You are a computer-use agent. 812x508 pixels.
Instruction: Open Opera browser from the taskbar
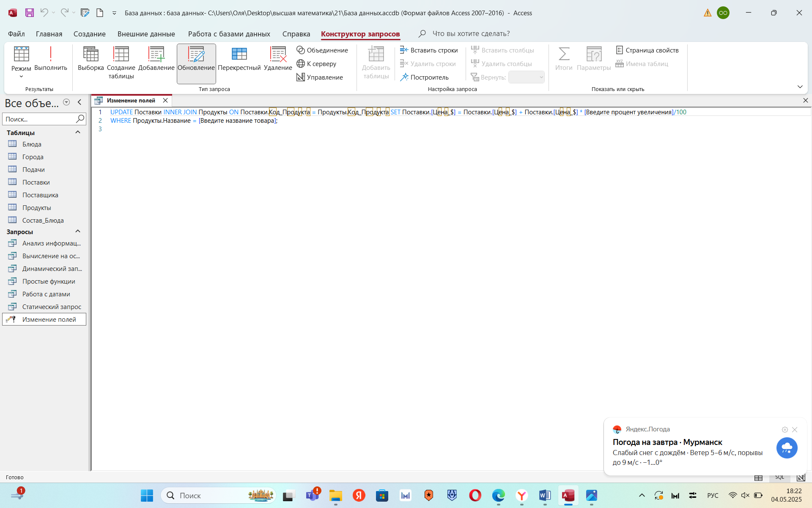click(475, 495)
